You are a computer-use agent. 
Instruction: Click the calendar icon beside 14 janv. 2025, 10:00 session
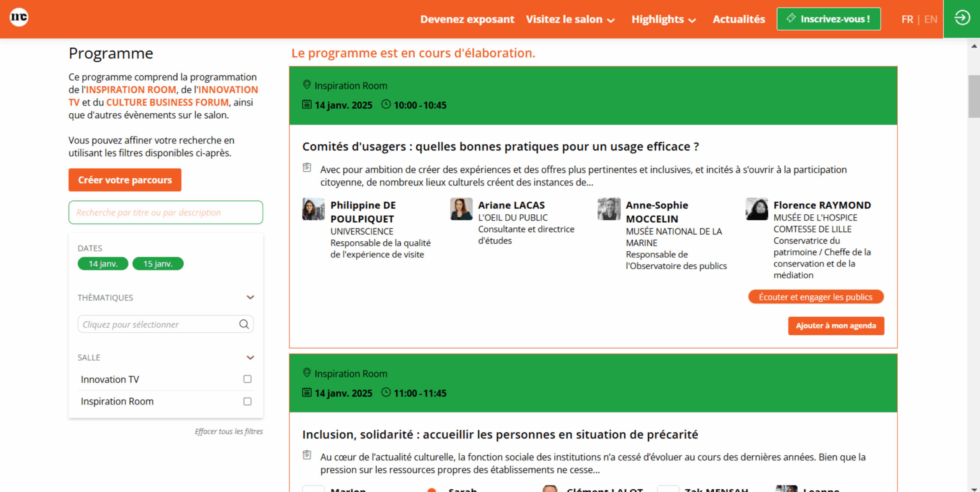[x=307, y=104]
